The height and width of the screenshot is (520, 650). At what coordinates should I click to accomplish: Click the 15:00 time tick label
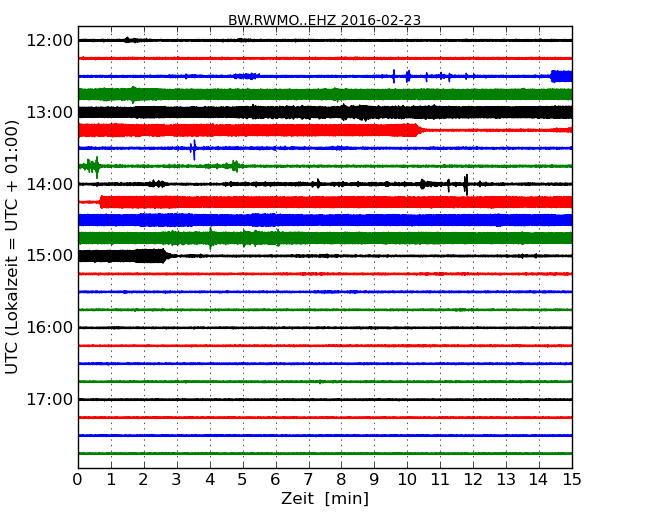[50, 256]
